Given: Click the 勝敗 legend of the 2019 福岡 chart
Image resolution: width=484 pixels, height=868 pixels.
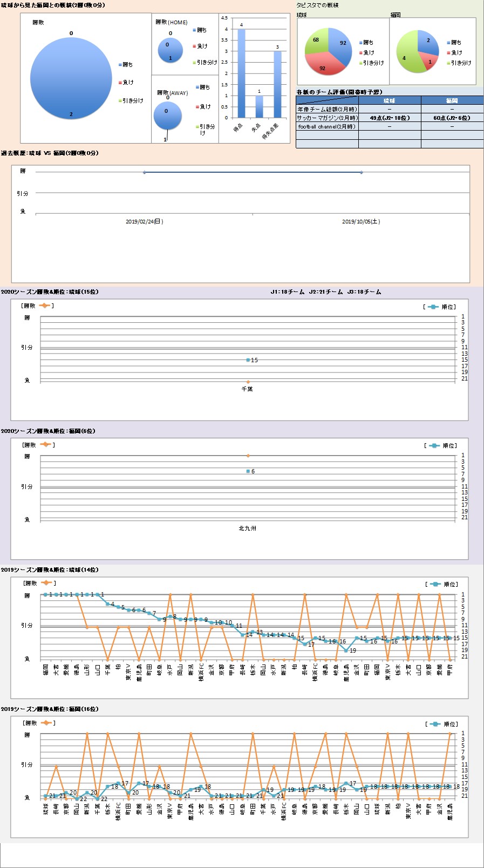Looking at the screenshot, I should (x=39, y=723).
